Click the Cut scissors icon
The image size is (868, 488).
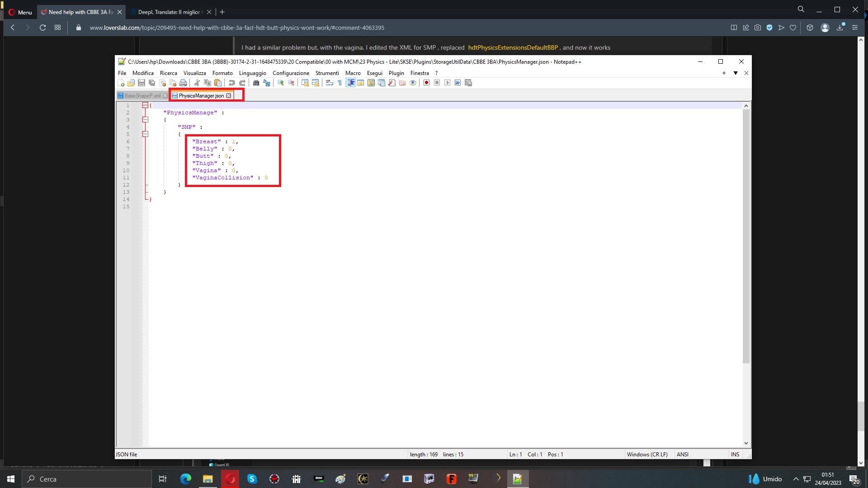coord(197,83)
